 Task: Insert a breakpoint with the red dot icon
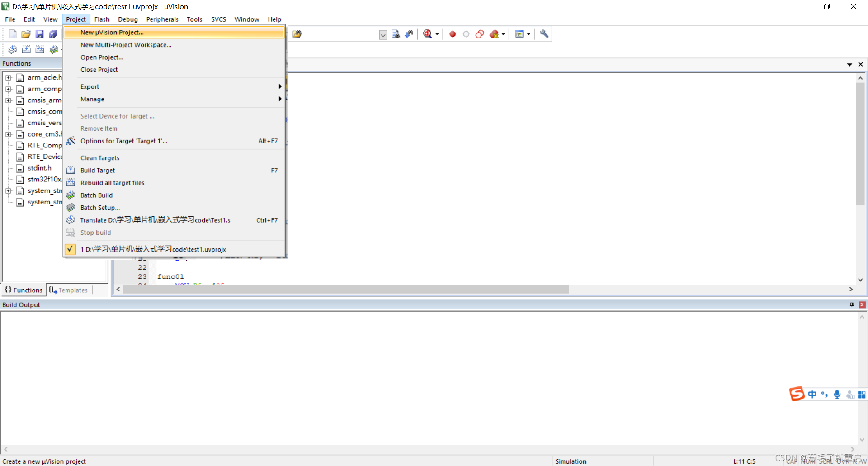[x=453, y=34]
